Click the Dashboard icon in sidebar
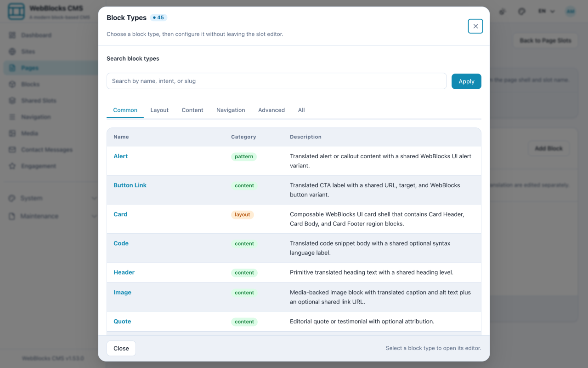Image resolution: width=588 pixels, height=368 pixels. pyautogui.click(x=12, y=35)
